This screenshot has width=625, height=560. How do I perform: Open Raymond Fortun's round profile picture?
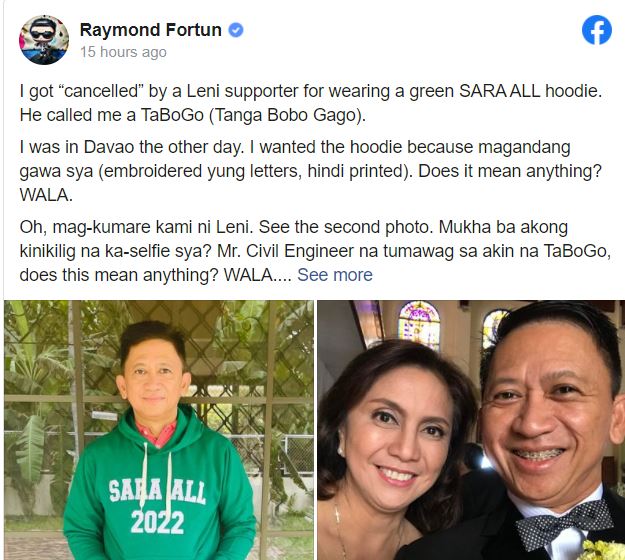click(x=43, y=40)
